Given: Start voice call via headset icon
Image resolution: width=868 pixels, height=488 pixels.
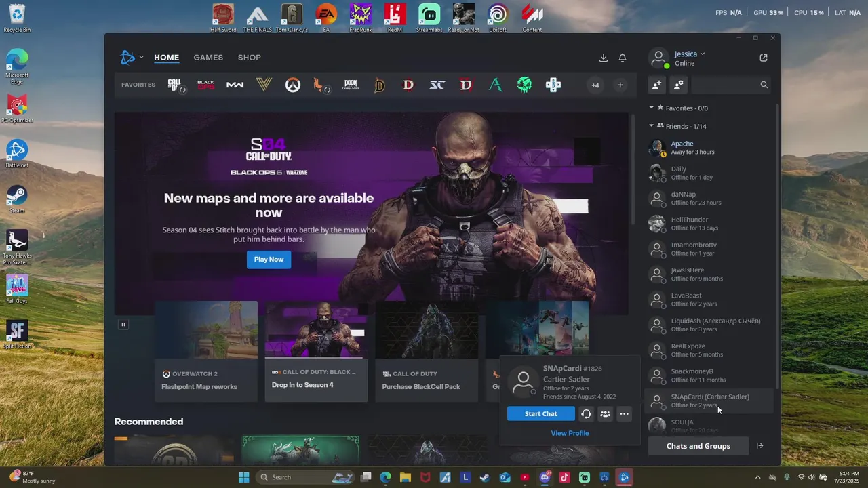Looking at the screenshot, I should tap(586, 414).
